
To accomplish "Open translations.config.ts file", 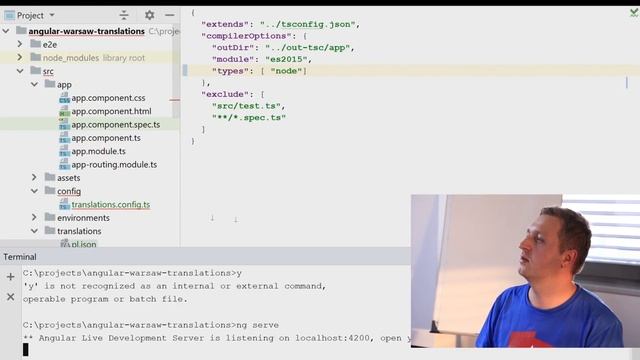I will point(111,204).
